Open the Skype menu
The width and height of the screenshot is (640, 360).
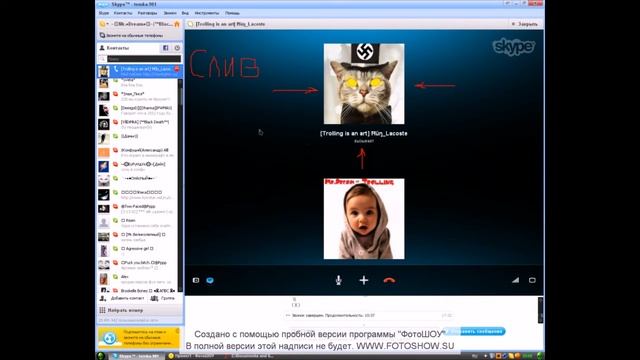(x=104, y=13)
